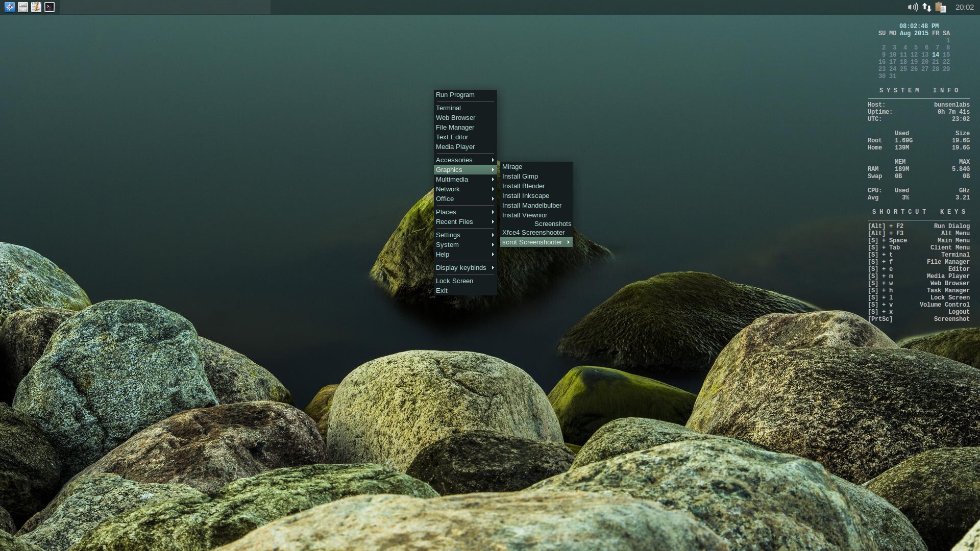980x551 pixels.
Task: Click the "SYSTEM INFO" heading
Action: coord(919,90)
